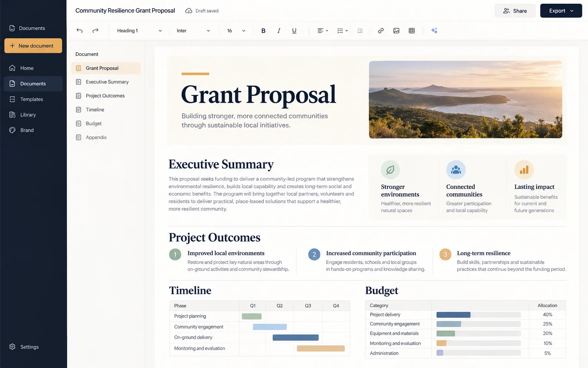The image size is (588, 368).
Task: Create a New document
Action: 33,46
